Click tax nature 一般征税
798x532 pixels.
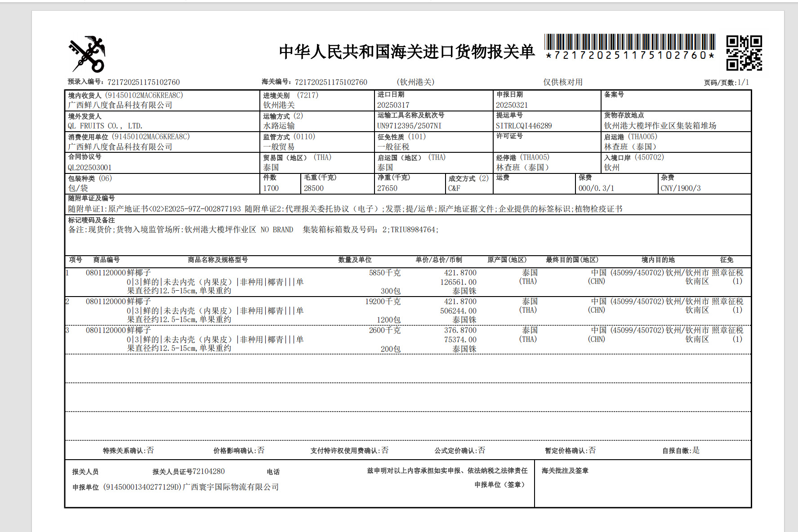click(x=393, y=147)
